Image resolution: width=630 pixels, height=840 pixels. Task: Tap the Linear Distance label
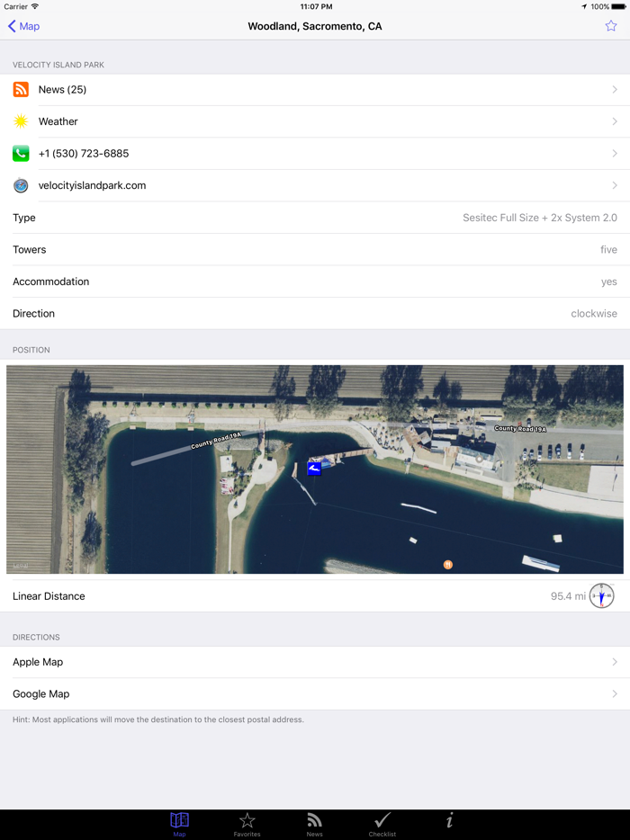(49, 596)
